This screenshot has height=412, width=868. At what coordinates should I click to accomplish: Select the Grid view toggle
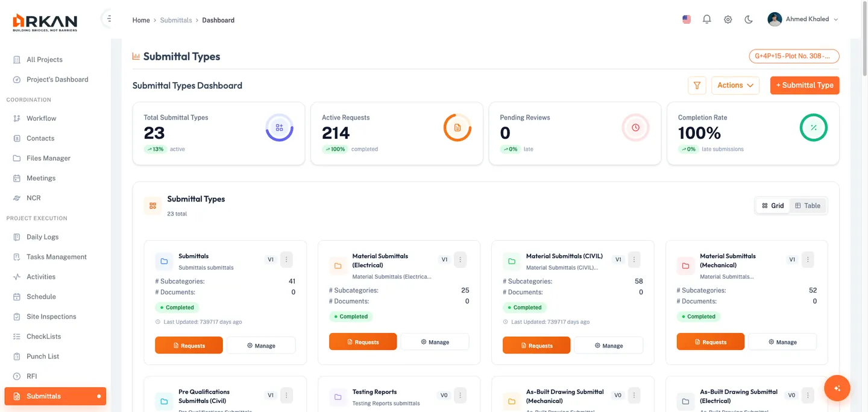click(773, 205)
